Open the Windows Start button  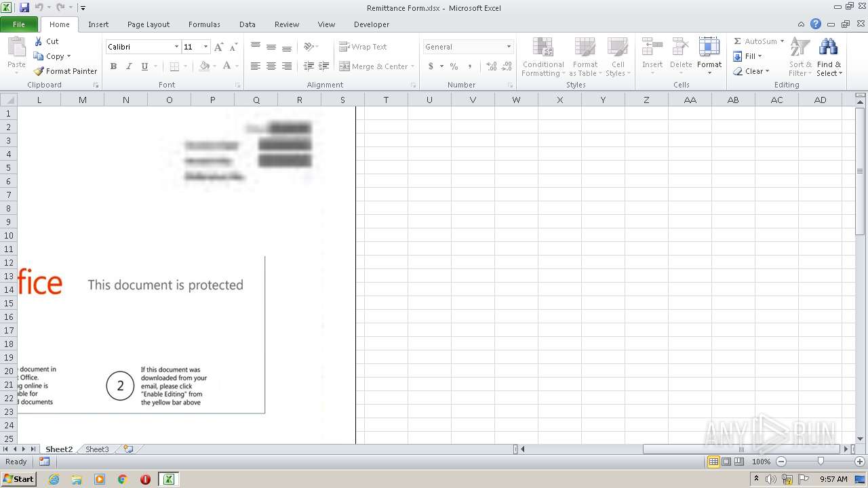click(x=18, y=479)
